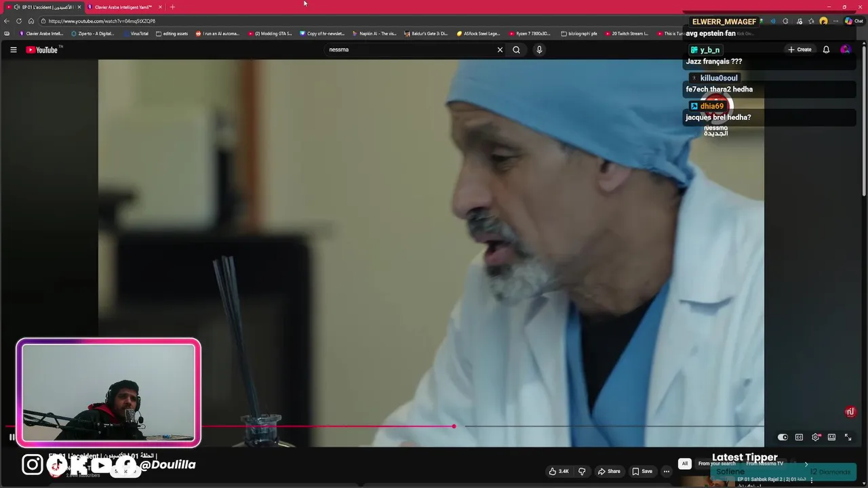
Task: Mute the tab via speaker icon
Action: click(x=17, y=7)
